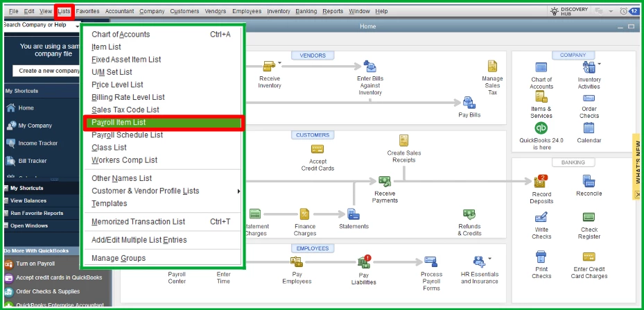This screenshot has height=310, width=644.
Task: Open the search box dropdown arrow
Action: point(77,26)
